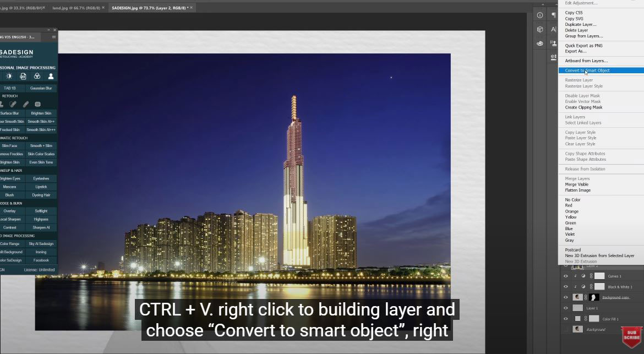Close the SADESIGN.jpg document tab

coord(192,7)
